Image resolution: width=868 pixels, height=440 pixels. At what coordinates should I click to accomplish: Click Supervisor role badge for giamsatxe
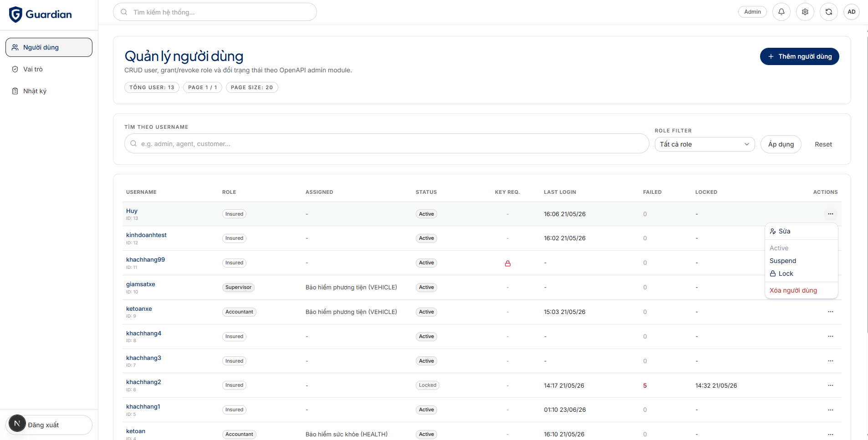238,287
